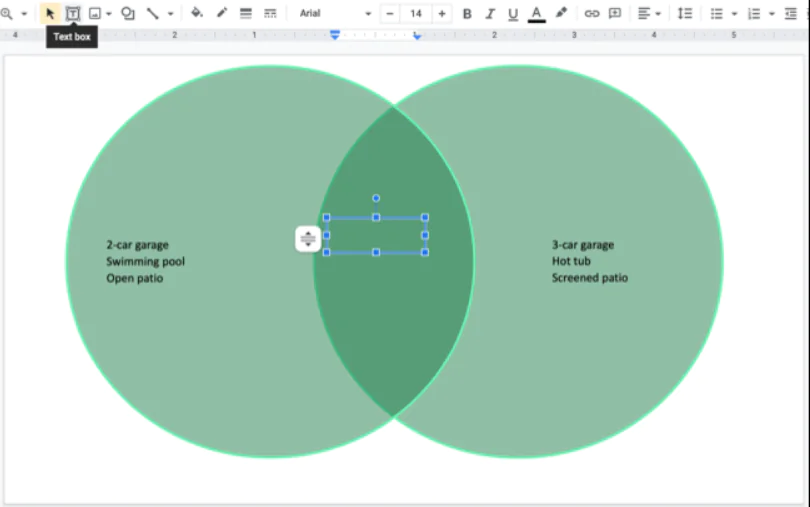Activate the Select arrow tool
The image size is (810, 507).
pyautogui.click(x=50, y=13)
